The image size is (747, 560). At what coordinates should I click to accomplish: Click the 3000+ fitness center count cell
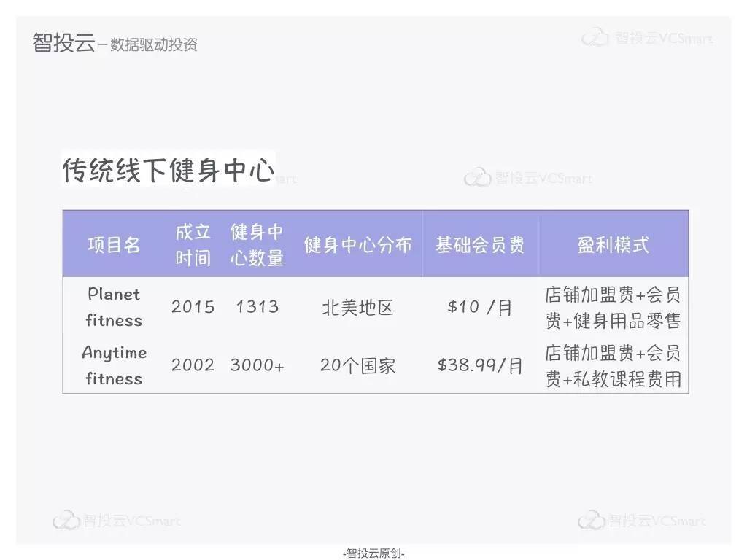tap(257, 365)
